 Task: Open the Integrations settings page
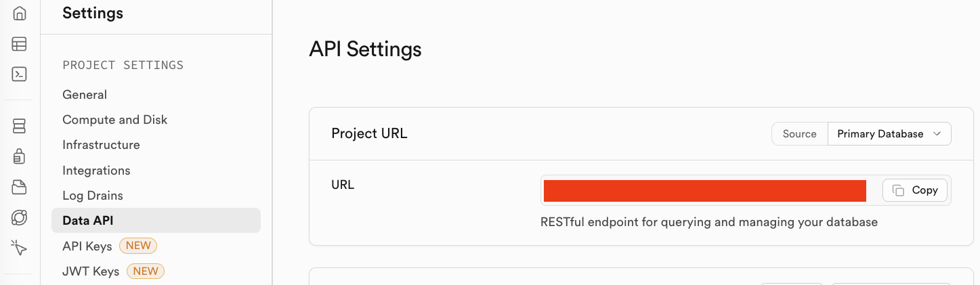[96, 171]
